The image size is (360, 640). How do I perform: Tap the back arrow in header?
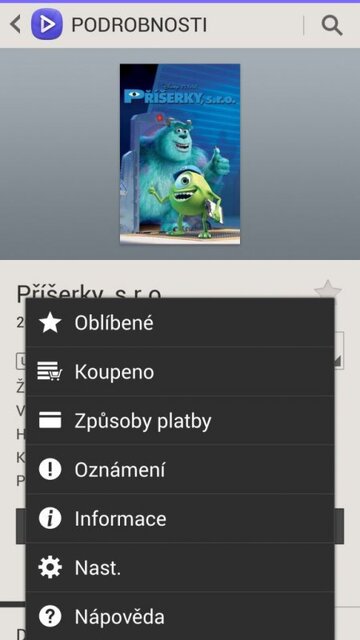[x=16, y=24]
